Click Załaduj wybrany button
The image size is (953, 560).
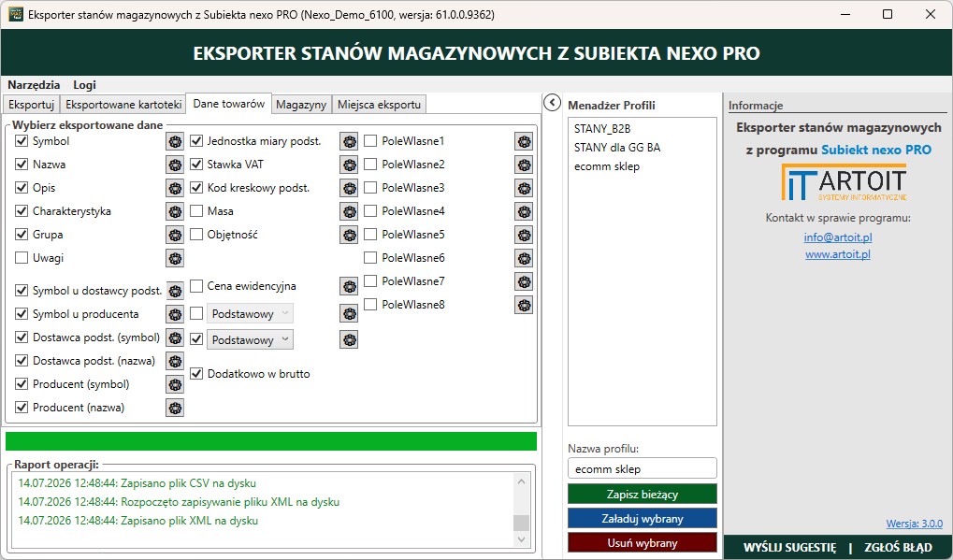coord(643,518)
